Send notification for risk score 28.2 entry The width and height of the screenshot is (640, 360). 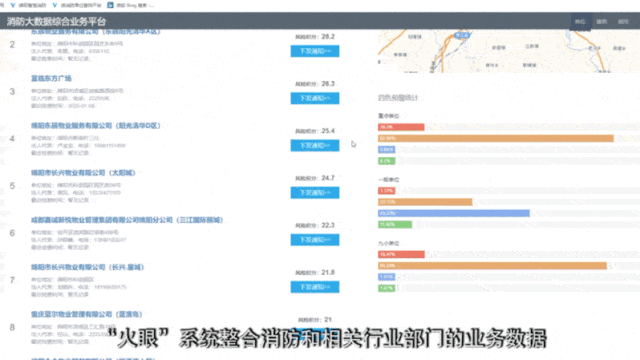click(315, 51)
